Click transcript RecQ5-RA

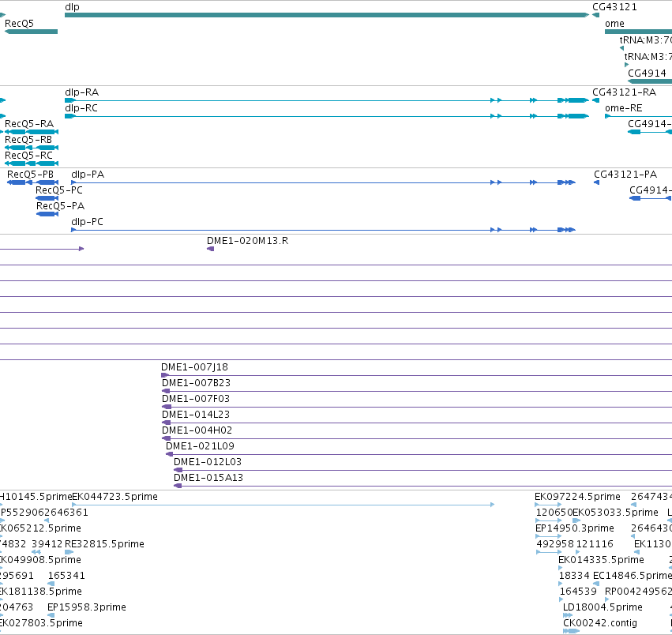click(x=31, y=132)
